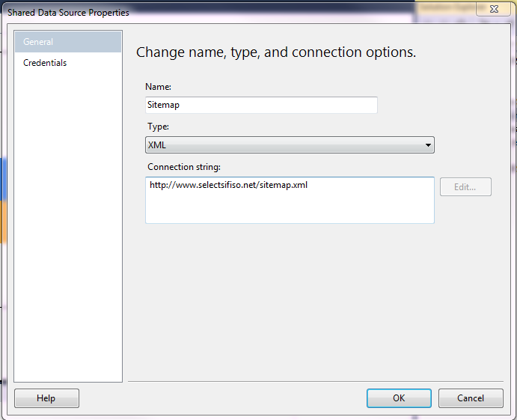Open the Type dropdown showing XML
Screen dimensions: 517x420
(x=289, y=145)
